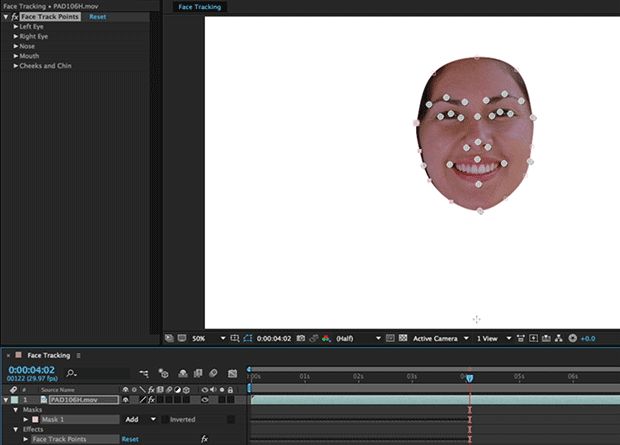Open the (Half) resolution dropdown
Image resolution: width=620 pixels, height=445 pixels.
(x=358, y=339)
